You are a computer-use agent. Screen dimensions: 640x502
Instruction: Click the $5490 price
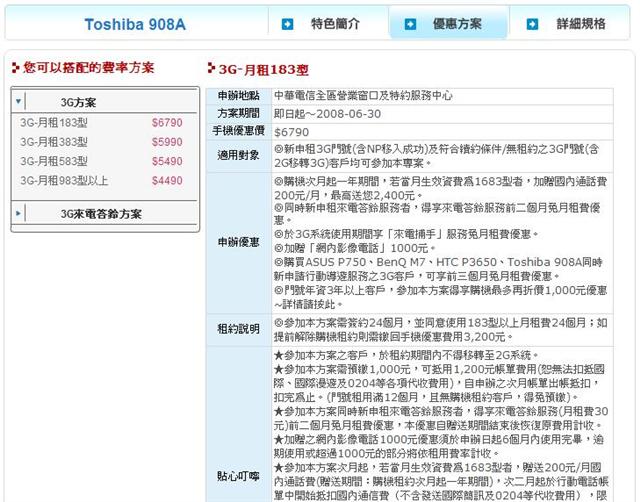(167, 161)
